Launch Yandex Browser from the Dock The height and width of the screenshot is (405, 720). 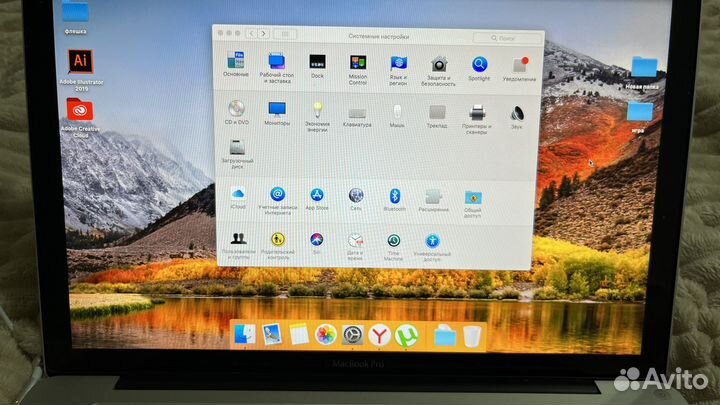pos(379,335)
